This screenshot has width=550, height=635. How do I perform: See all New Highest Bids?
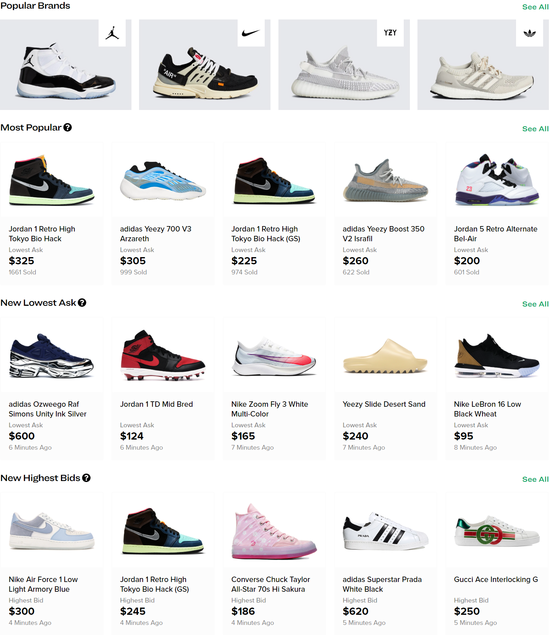pos(535,479)
